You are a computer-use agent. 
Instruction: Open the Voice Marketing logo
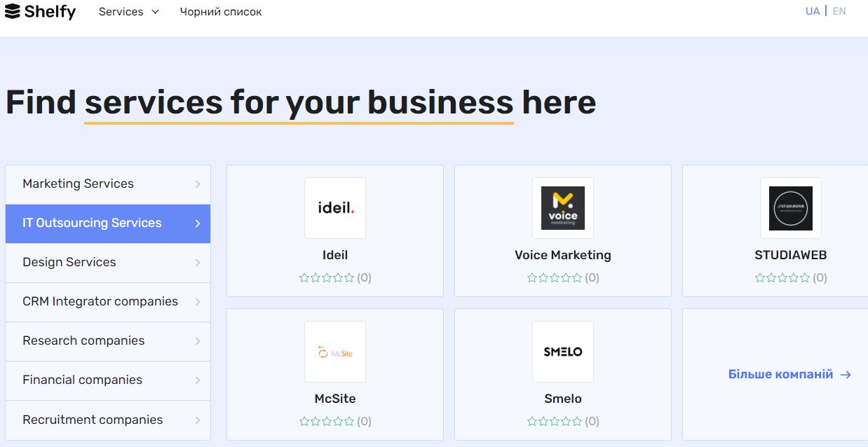pyautogui.click(x=562, y=208)
